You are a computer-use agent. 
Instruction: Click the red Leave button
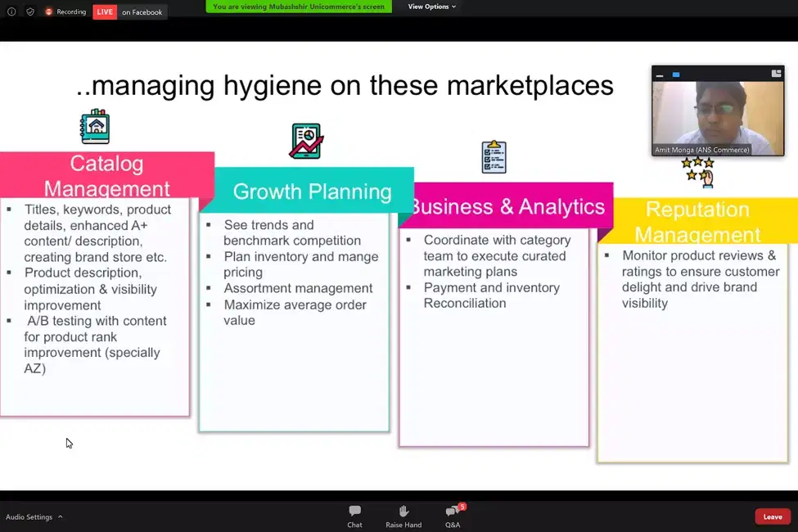[773, 516]
